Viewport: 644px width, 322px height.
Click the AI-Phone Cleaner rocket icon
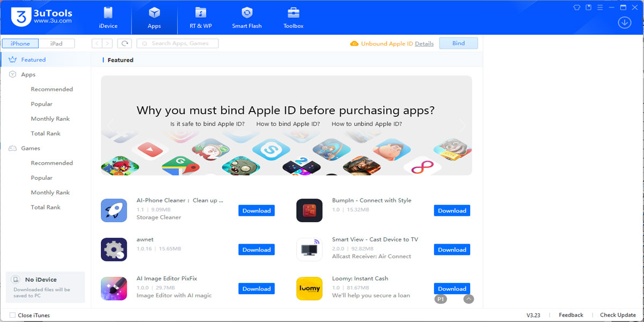pos(114,210)
